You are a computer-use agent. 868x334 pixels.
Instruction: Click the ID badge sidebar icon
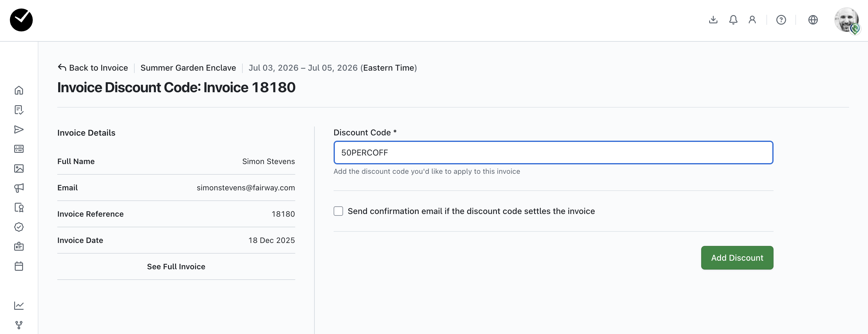click(x=19, y=247)
